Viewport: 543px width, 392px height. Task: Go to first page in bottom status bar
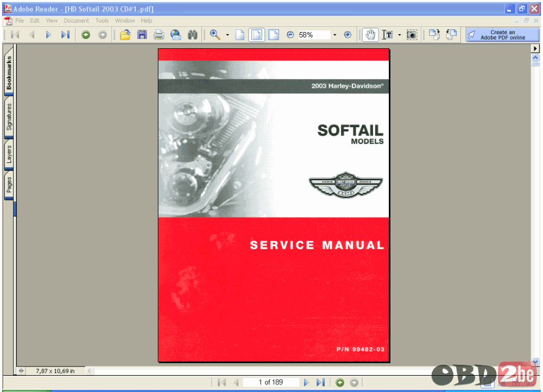coord(222,382)
